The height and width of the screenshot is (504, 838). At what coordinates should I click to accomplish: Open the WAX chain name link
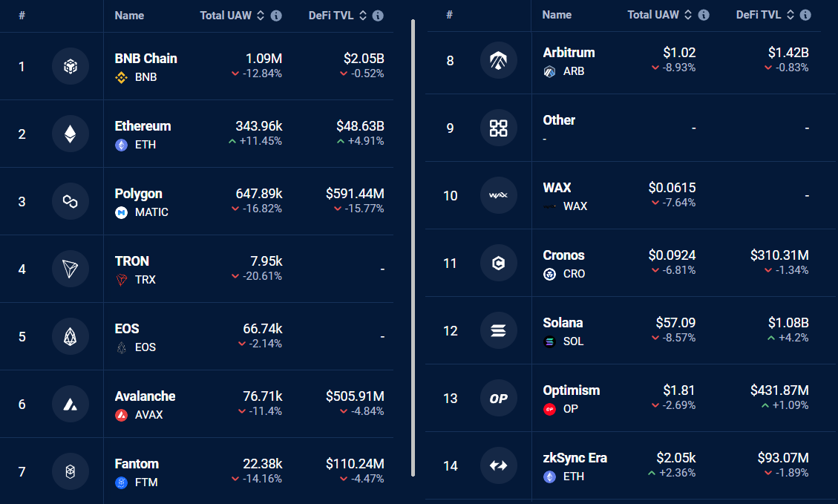click(x=557, y=188)
